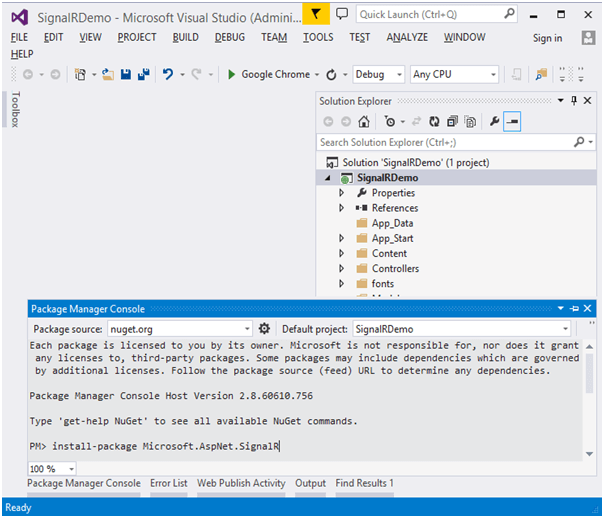Open the Toolbox side tab
The image size is (604, 518).
click(15, 109)
